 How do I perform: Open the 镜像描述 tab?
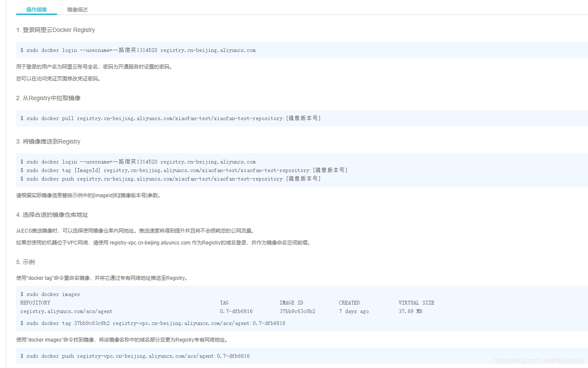77,9
